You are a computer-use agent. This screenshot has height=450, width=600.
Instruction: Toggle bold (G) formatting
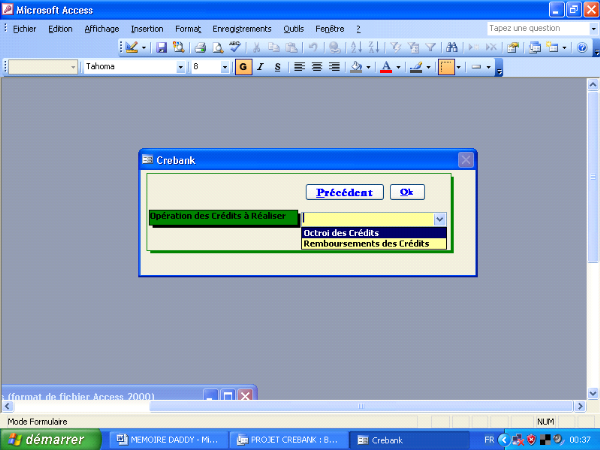click(243, 67)
